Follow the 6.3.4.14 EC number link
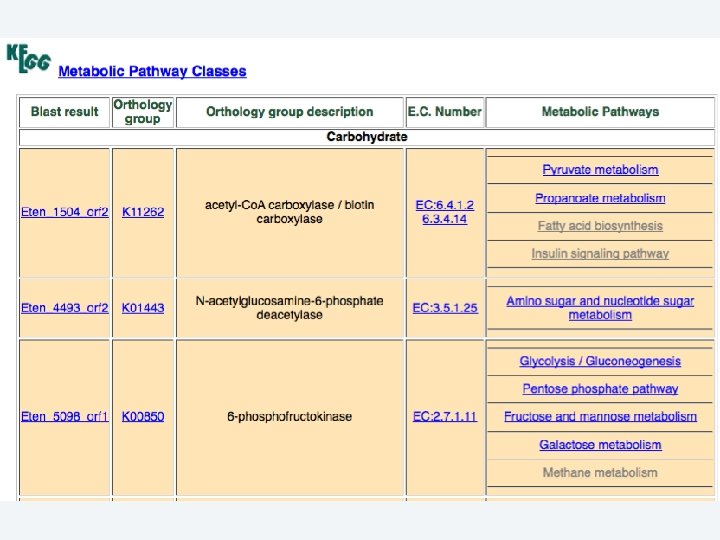The width and height of the screenshot is (720, 540). point(444,219)
